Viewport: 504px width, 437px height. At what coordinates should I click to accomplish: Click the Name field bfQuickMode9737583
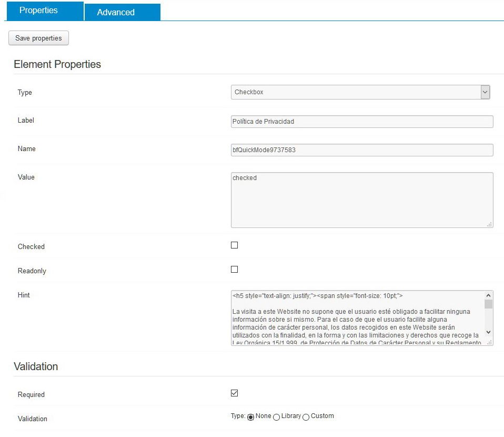click(362, 150)
